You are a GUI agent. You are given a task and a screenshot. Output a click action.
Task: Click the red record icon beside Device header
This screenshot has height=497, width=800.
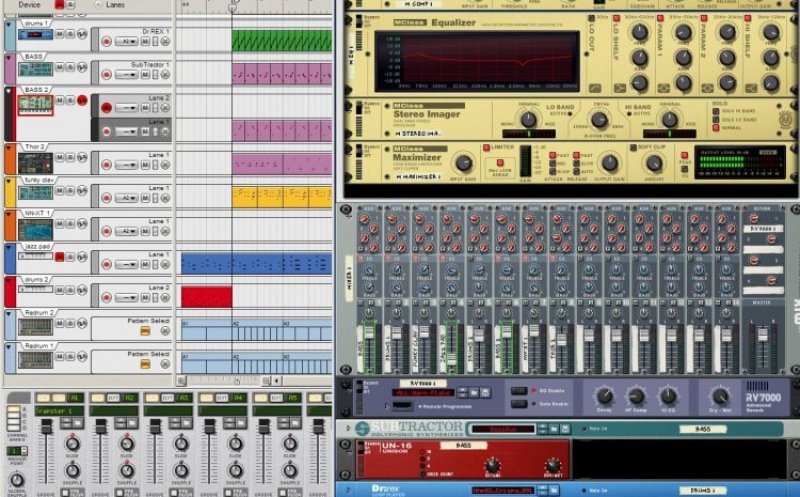(59, 5)
